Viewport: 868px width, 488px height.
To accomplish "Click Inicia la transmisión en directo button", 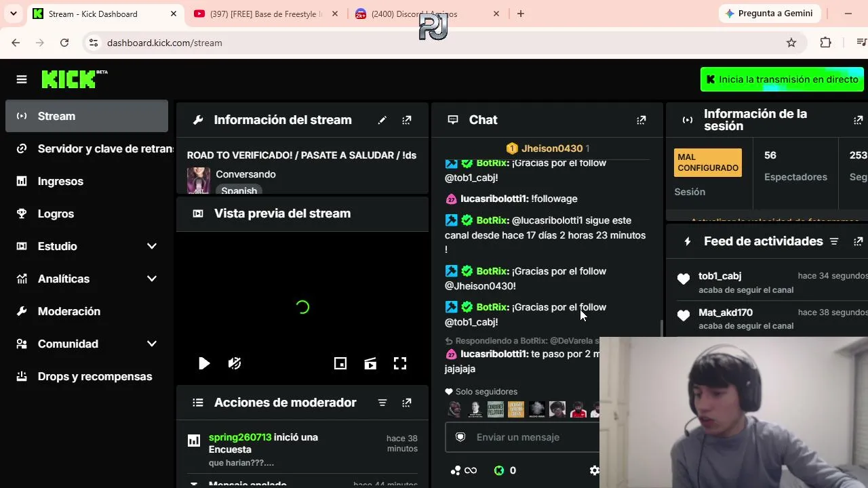I will (x=782, y=79).
